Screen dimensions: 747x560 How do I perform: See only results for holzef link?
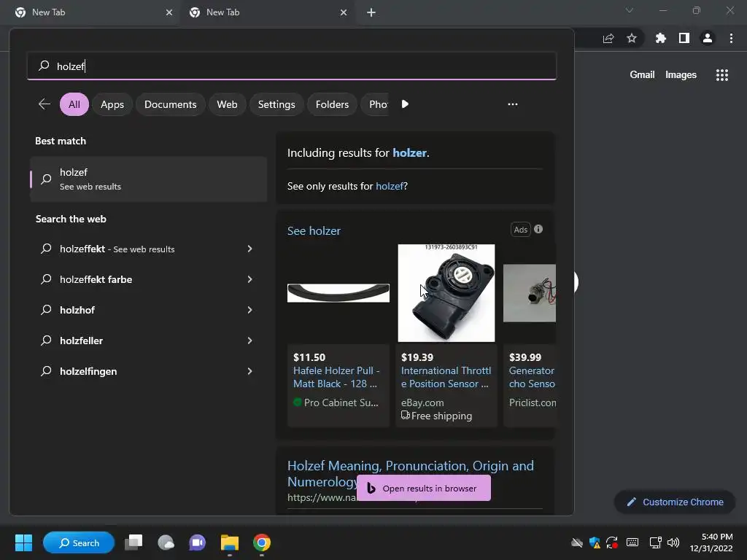(390, 186)
